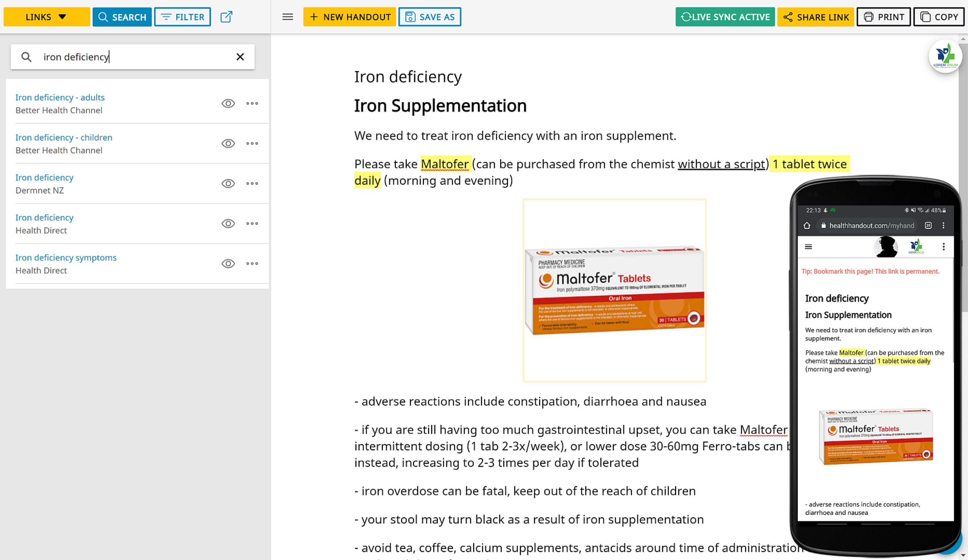Open more options for 'Iron deficiency - children'
The width and height of the screenshot is (968, 560).
click(x=252, y=143)
